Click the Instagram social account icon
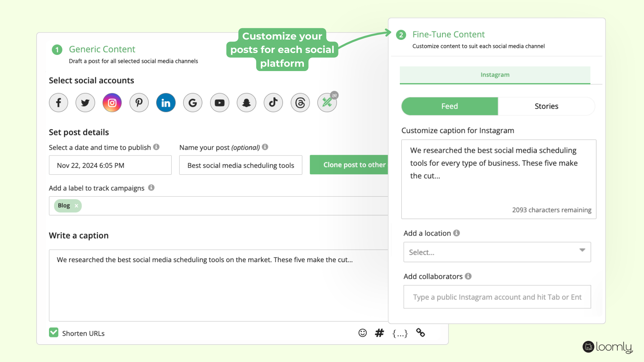Viewport: 644px width, 362px height. click(112, 103)
